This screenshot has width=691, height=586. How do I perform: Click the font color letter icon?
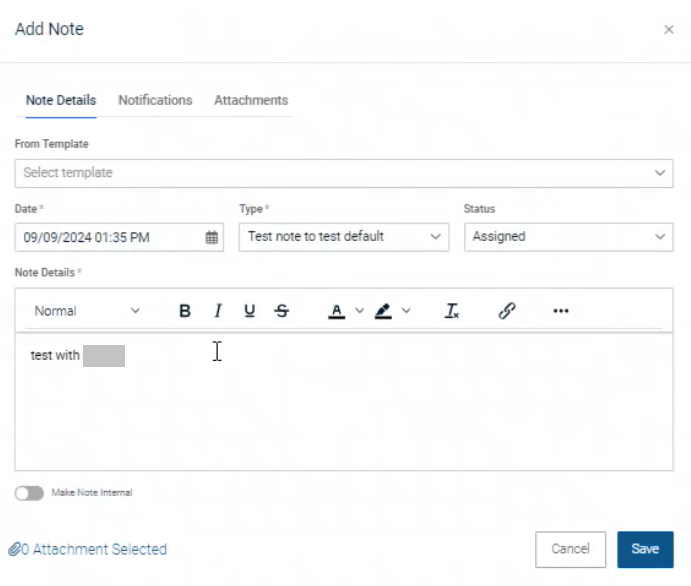pyautogui.click(x=338, y=311)
